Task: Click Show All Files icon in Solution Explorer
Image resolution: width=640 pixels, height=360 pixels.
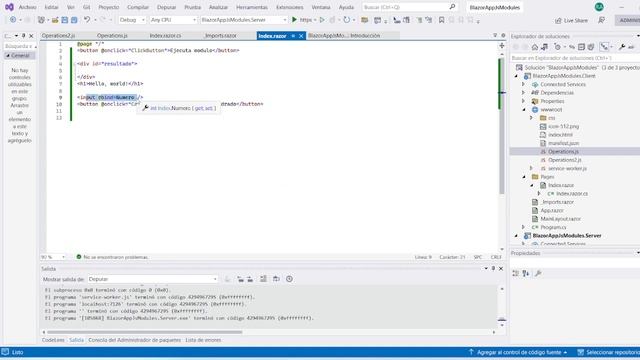Action: pos(591,47)
